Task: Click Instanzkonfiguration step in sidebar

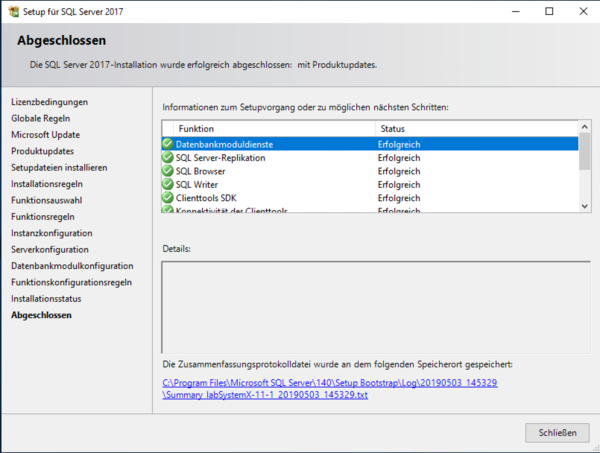Action: [52, 233]
